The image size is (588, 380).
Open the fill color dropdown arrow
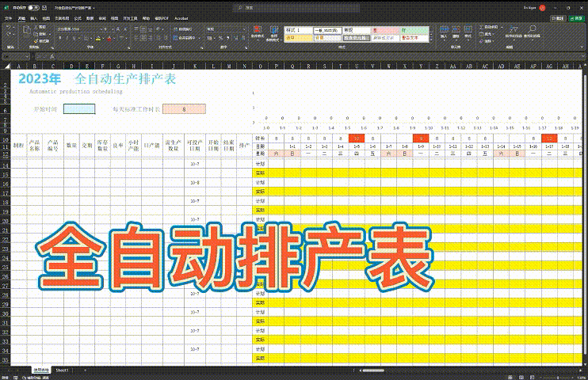tap(103, 38)
